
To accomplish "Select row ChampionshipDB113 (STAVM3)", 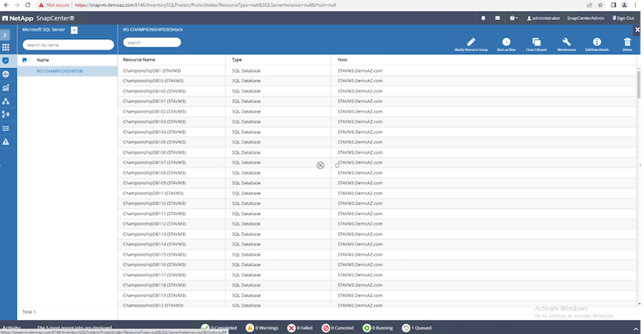I will [377, 234].
